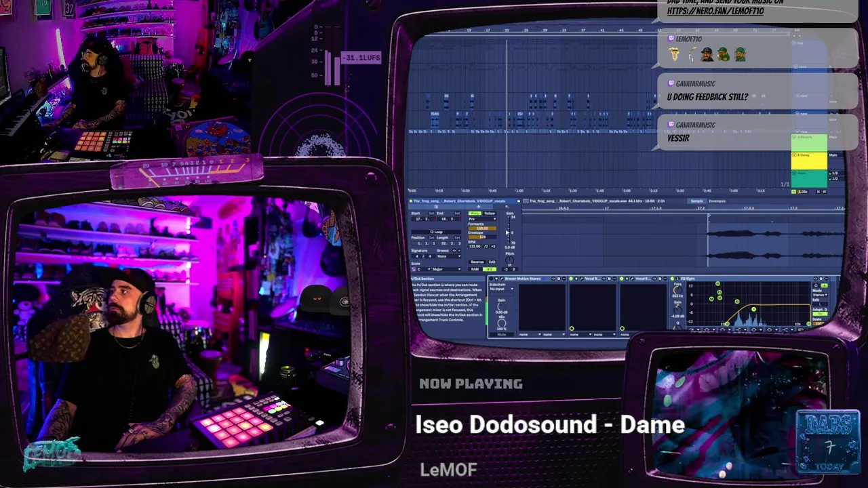Toggle the Follow button next to Warp
Image resolution: width=868 pixels, height=488 pixels.
490,213
